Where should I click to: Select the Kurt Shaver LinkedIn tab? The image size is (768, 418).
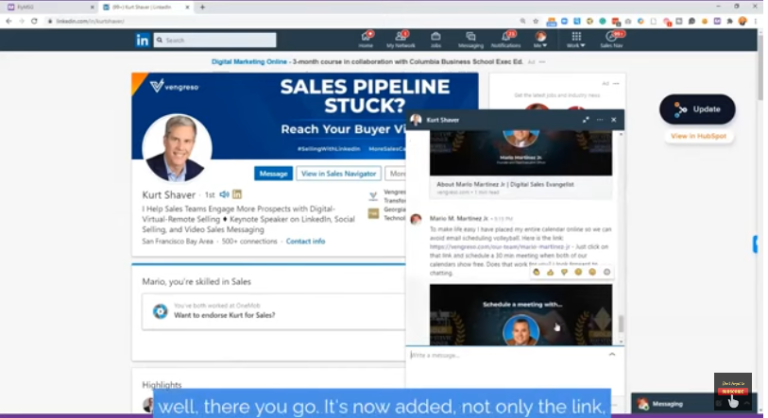pos(145,7)
